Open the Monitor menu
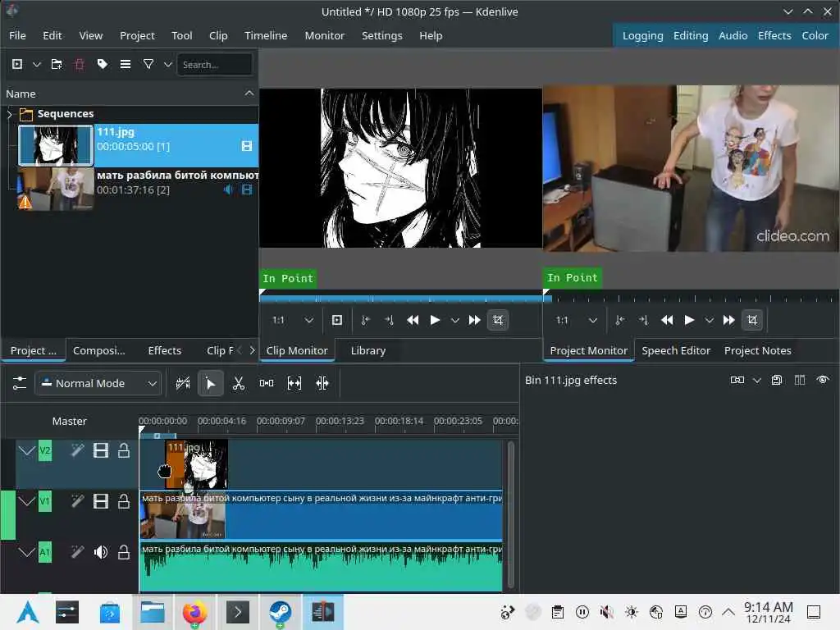The width and height of the screenshot is (840, 630). click(325, 35)
